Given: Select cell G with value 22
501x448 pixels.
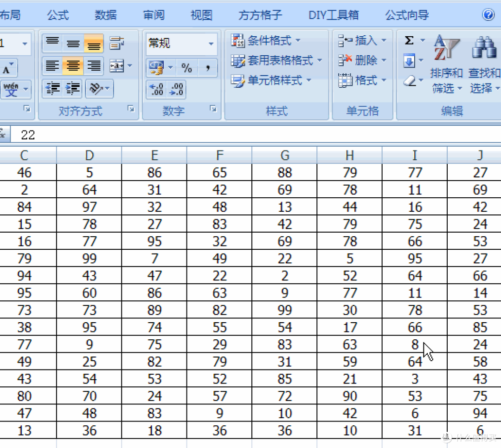Looking at the screenshot, I should (285, 259).
